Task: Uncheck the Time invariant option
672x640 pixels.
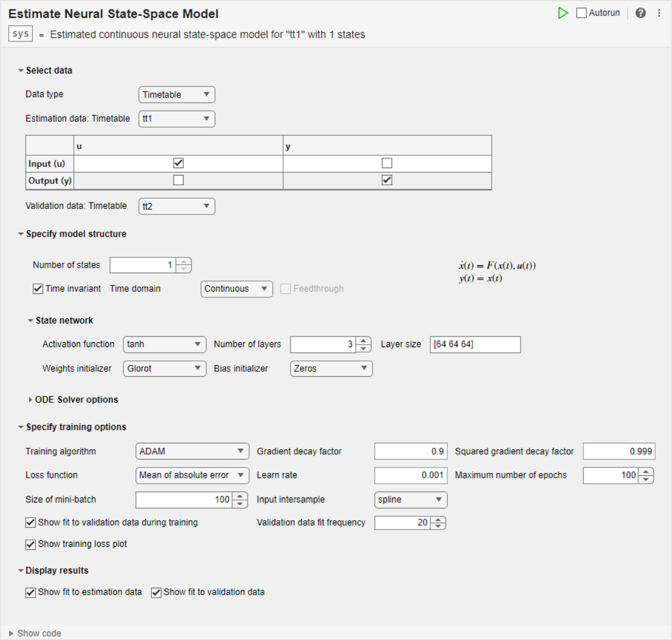Action: pyautogui.click(x=38, y=289)
